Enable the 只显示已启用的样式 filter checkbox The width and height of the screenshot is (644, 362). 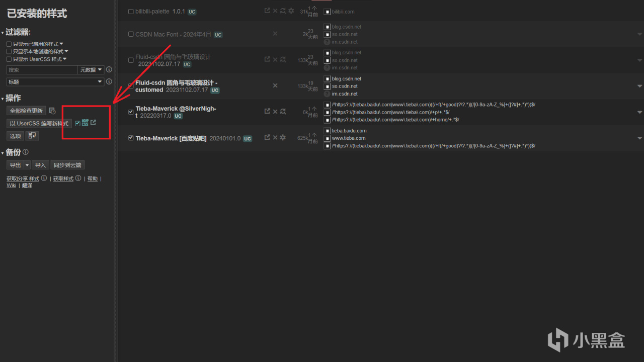[9, 44]
